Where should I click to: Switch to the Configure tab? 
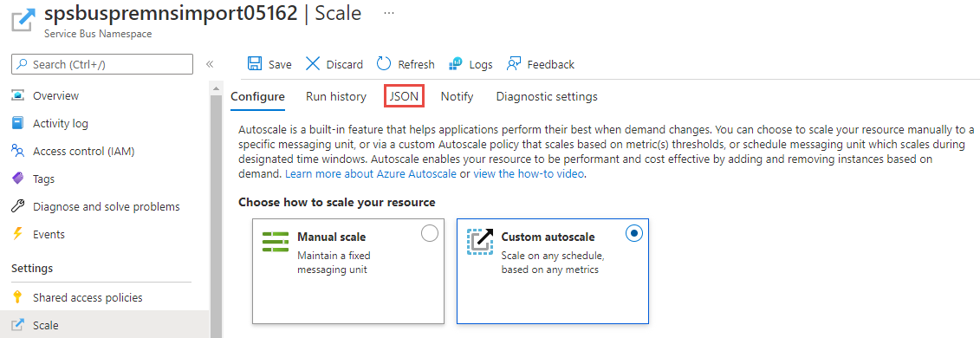tap(257, 96)
